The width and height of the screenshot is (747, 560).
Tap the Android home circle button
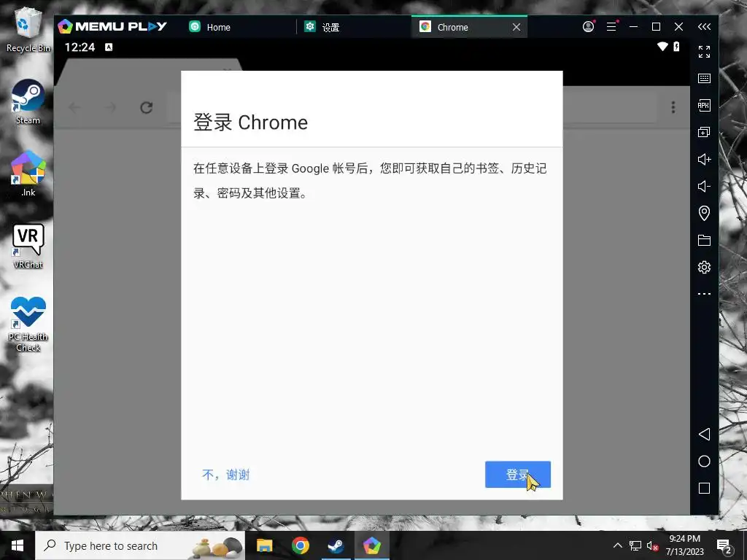tap(704, 461)
